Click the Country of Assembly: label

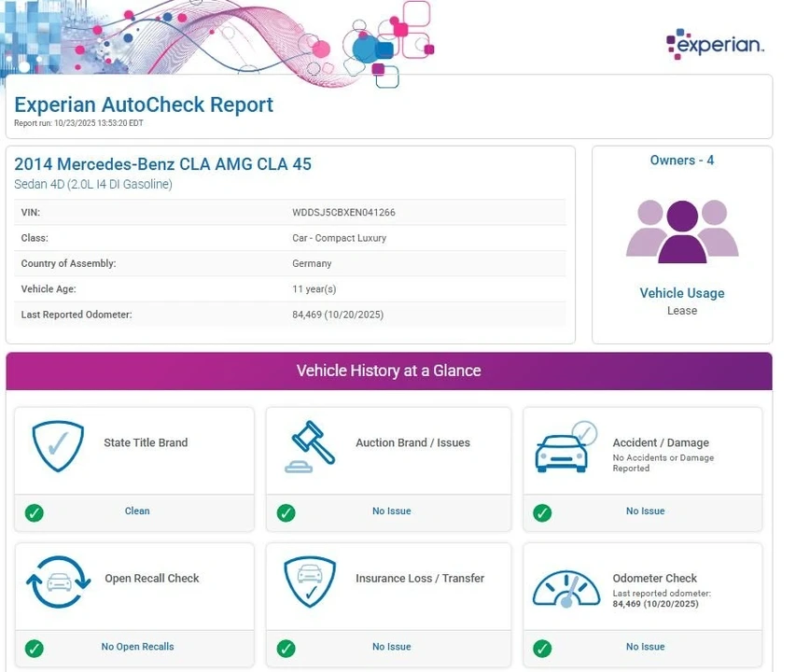click(x=68, y=263)
